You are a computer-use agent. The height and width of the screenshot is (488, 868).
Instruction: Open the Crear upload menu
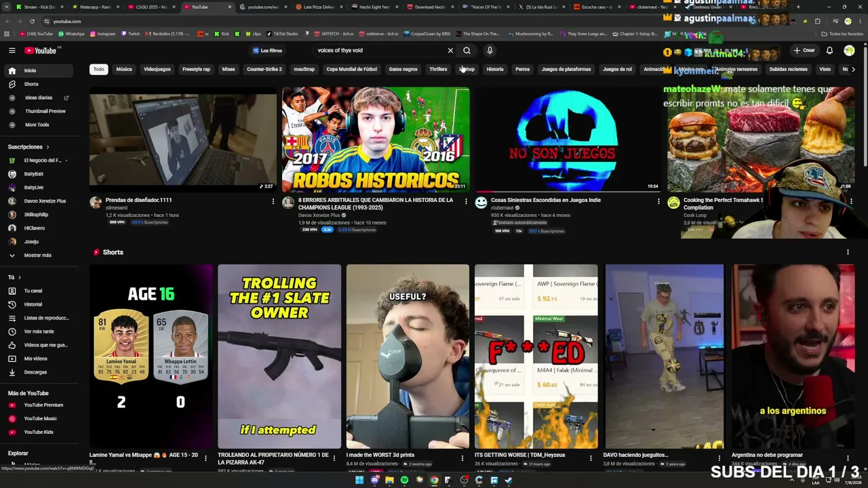[x=804, y=50]
